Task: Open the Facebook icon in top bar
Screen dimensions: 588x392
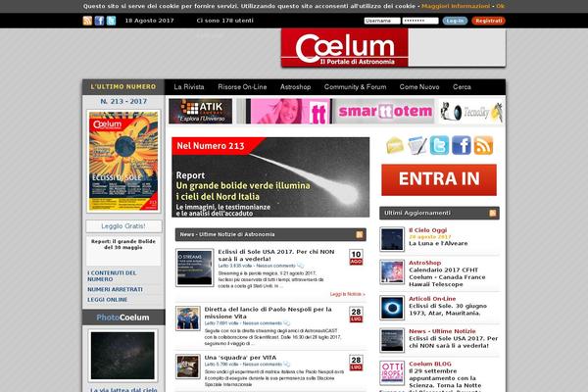Action: point(99,21)
